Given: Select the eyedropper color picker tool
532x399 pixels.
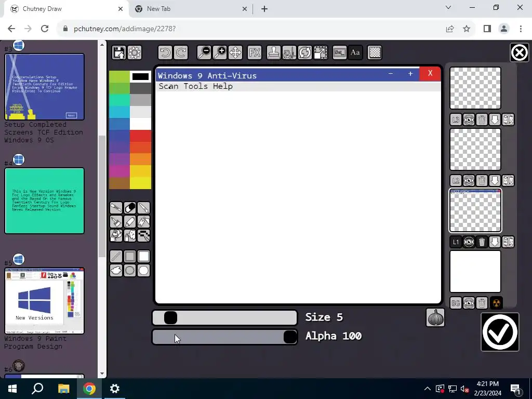Looking at the screenshot, I should click(x=116, y=208).
